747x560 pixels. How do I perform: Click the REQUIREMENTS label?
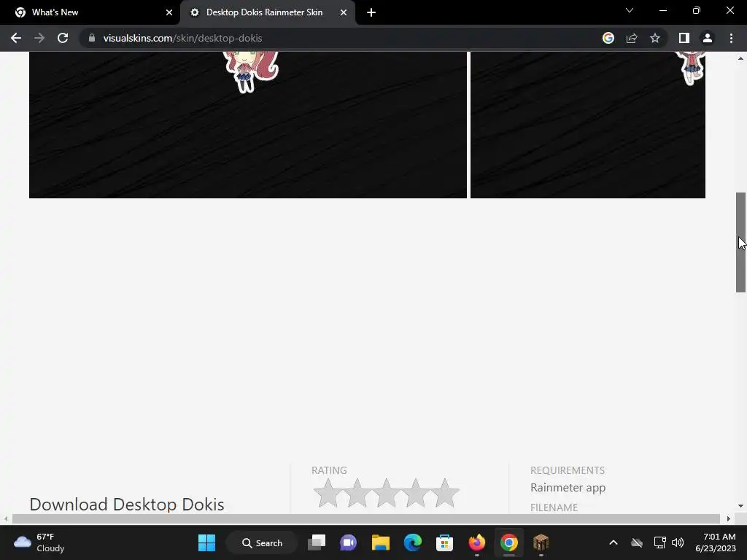[x=568, y=470]
